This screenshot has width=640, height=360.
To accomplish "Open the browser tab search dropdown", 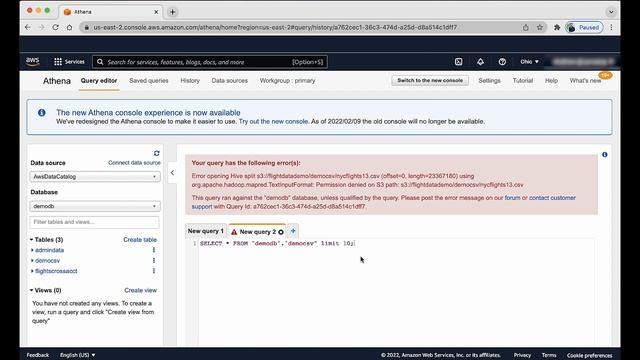I will click(x=611, y=12).
